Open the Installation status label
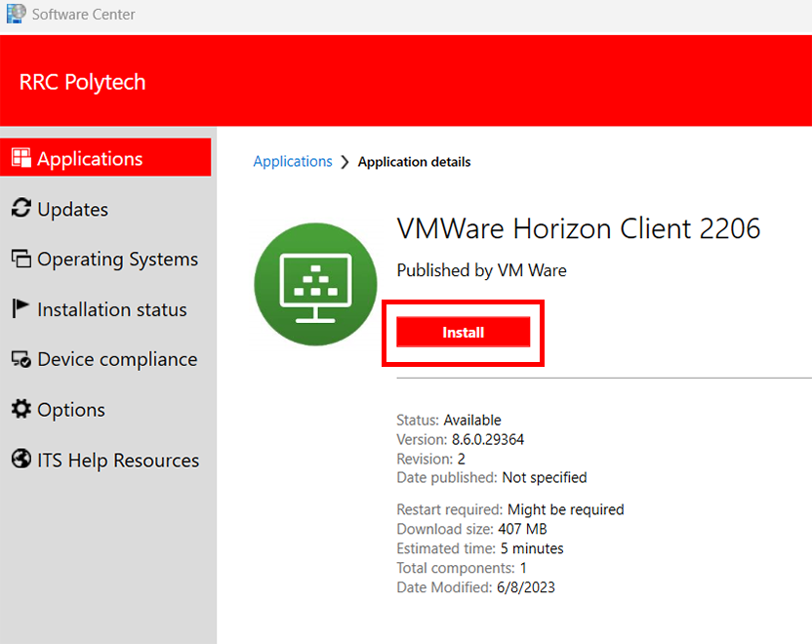 (111, 309)
